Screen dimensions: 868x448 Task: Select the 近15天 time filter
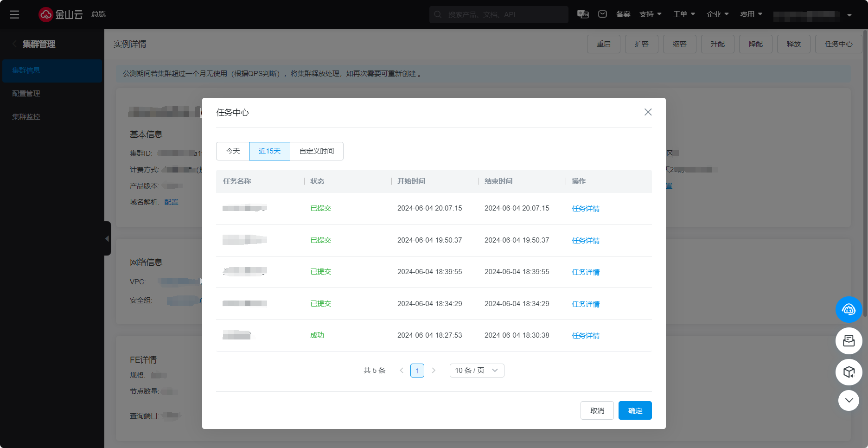click(x=269, y=151)
